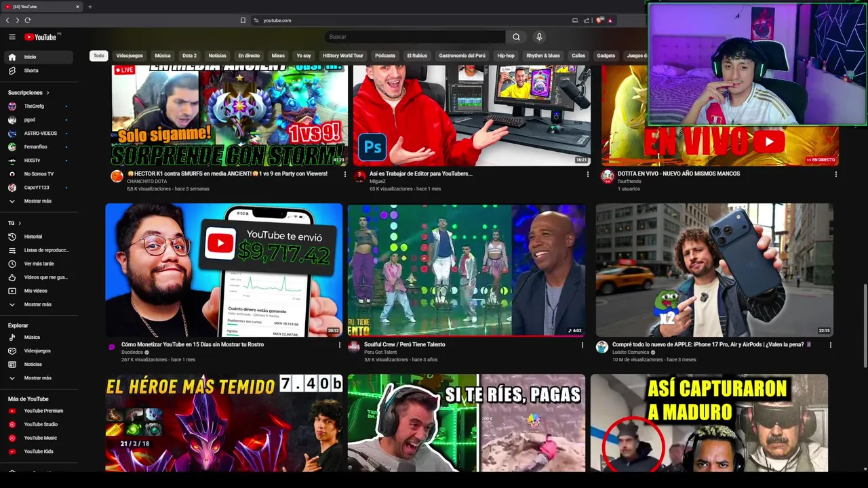Expand Mostrar más under Suscripciones

[39, 201]
